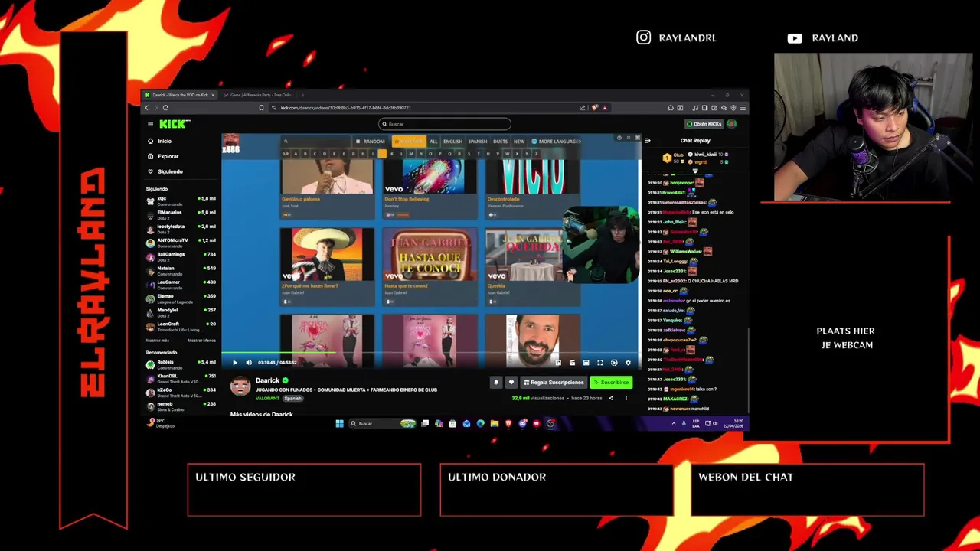Open the user profile avatar menu
The image size is (980, 551).
pyautogui.click(x=732, y=124)
